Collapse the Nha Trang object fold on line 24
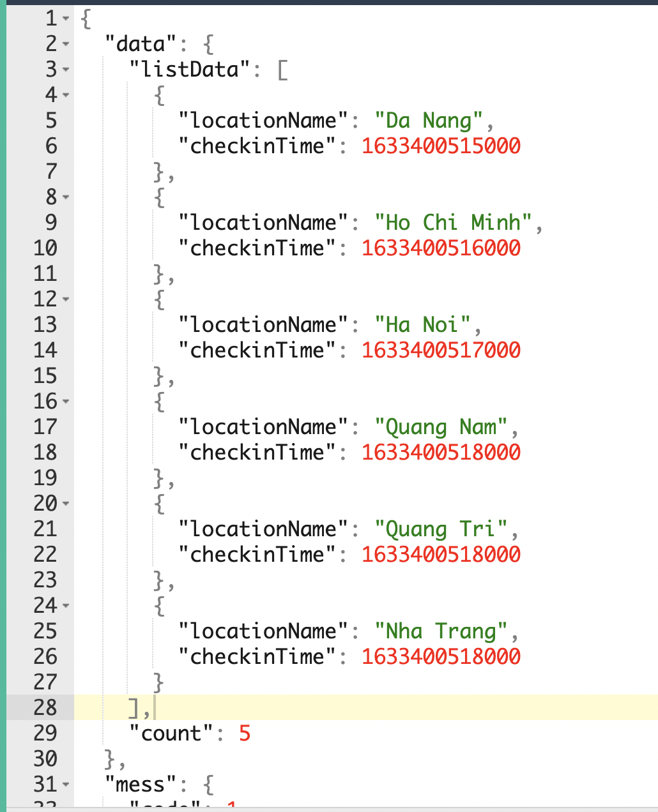The width and height of the screenshot is (658, 812). click(x=66, y=606)
